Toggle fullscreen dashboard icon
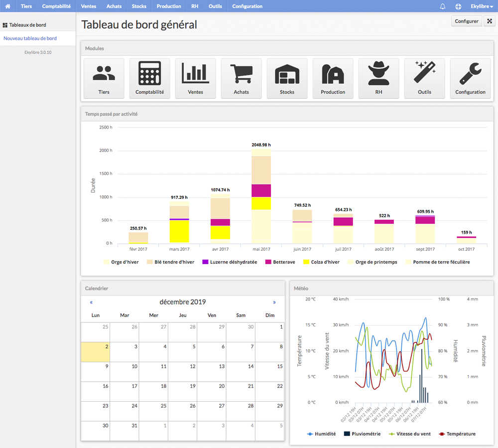This screenshot has height=448, width=498. click(490, 21)
